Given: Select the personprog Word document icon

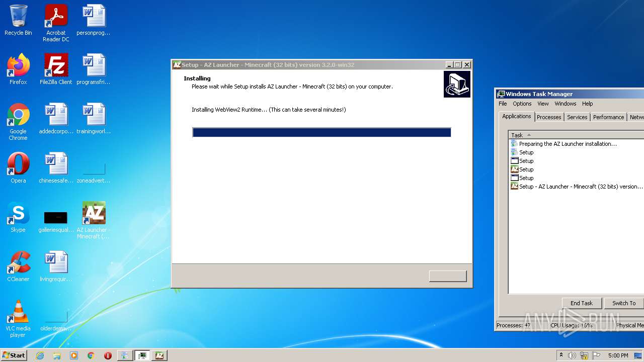Looking at the screenshot, I should click(x=94, y=20).
